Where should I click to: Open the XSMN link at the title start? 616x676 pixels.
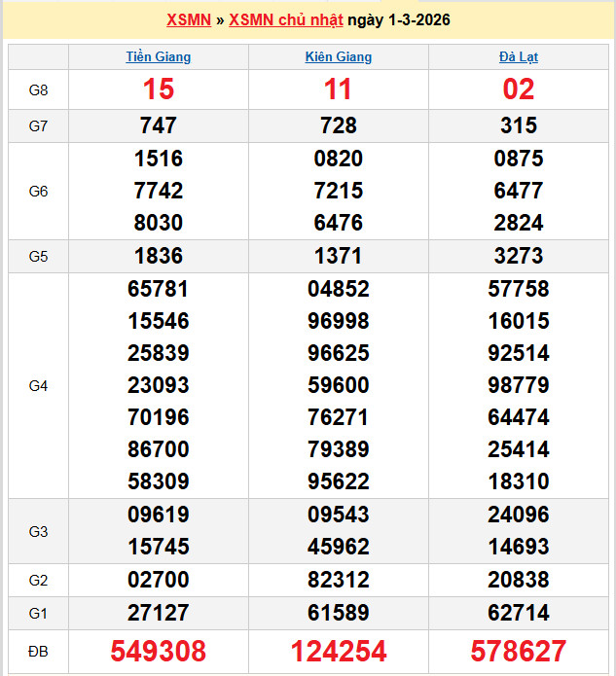(x=189, y=20)
